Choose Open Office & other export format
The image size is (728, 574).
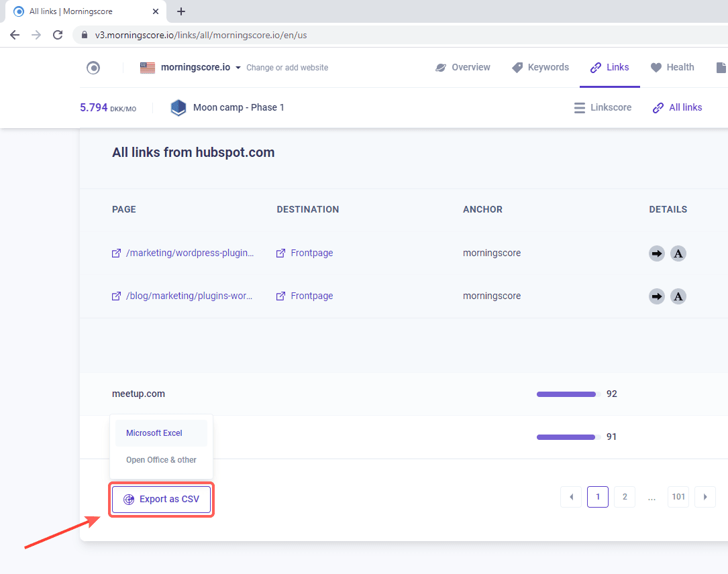coord(161,460)
